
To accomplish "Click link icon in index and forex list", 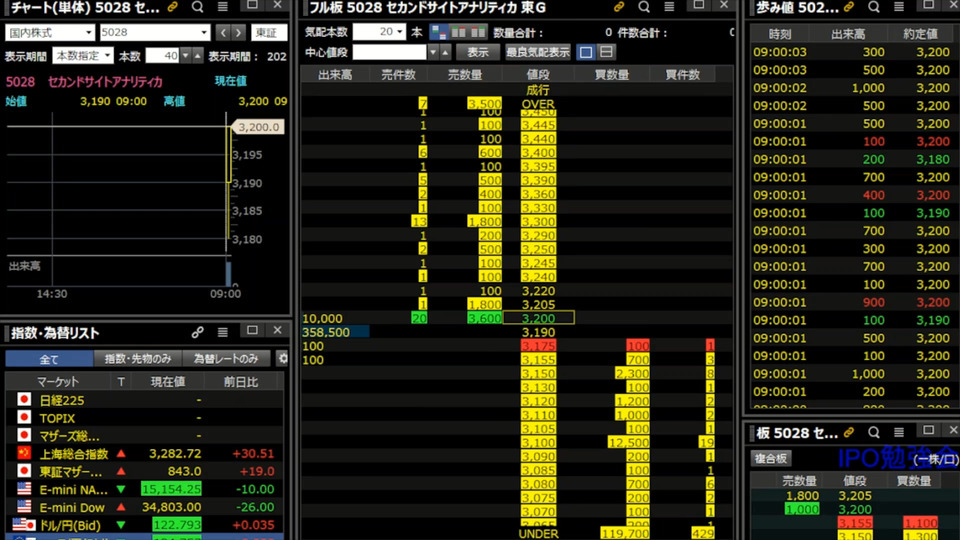I will pos(197,332).
